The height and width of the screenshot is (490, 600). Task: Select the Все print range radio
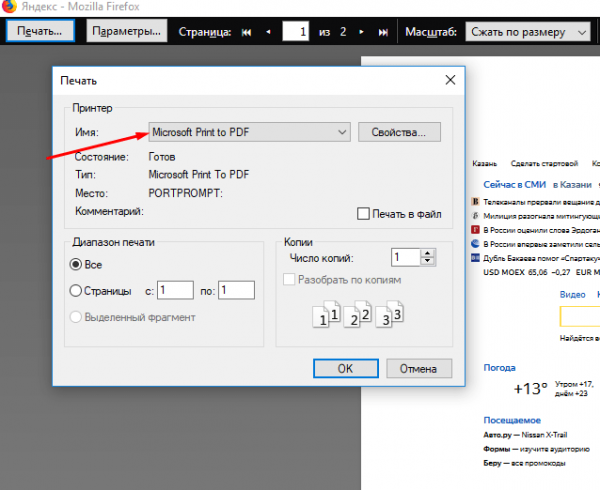76,264
